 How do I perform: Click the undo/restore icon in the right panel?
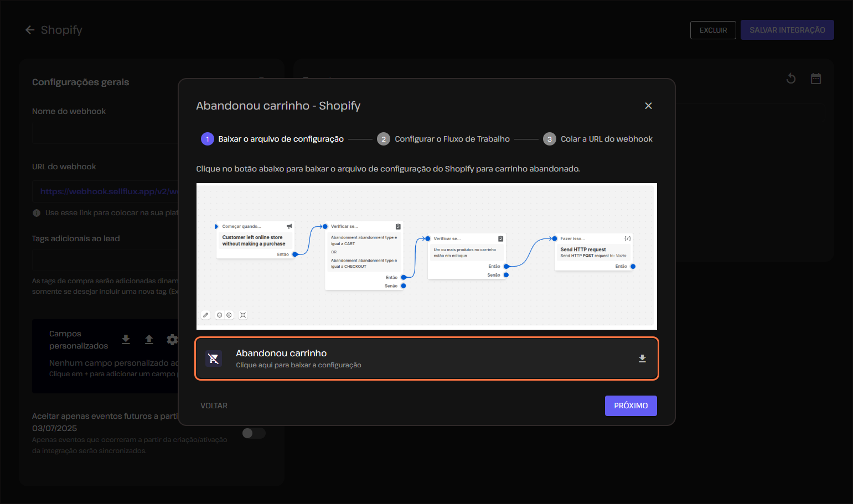pos(791,79)
